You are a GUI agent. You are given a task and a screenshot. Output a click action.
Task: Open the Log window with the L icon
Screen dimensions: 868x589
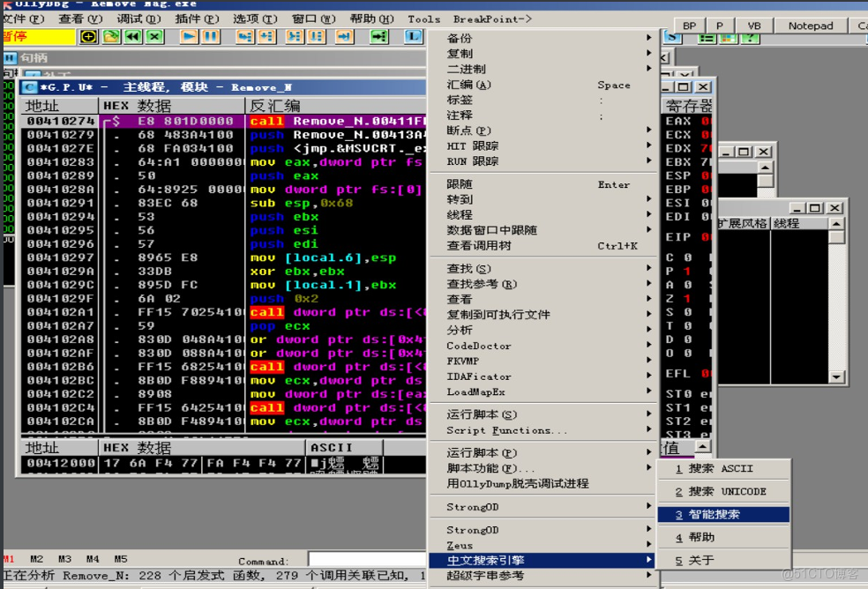click(x=412, y=36)
